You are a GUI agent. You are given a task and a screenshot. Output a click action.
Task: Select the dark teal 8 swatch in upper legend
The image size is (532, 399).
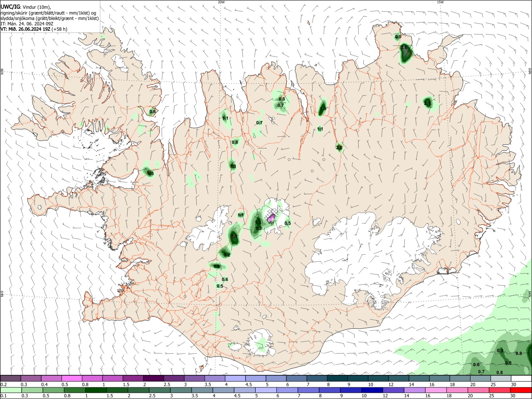pos(337,378)
